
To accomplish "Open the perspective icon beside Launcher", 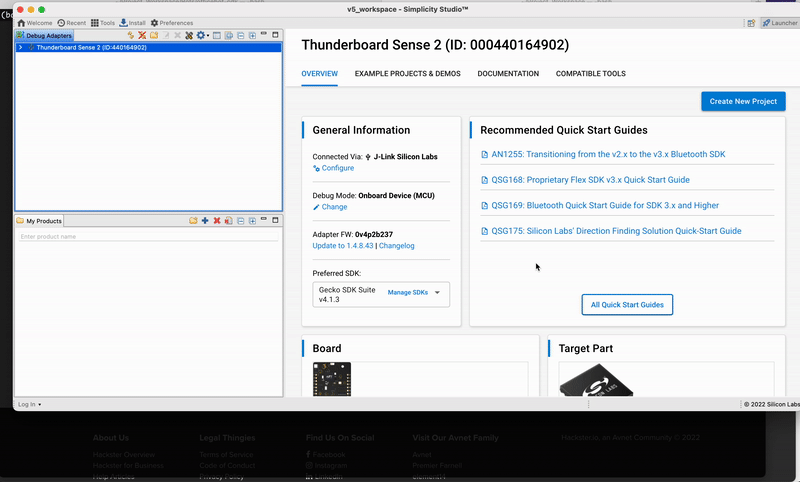I will tap(751, 23).
